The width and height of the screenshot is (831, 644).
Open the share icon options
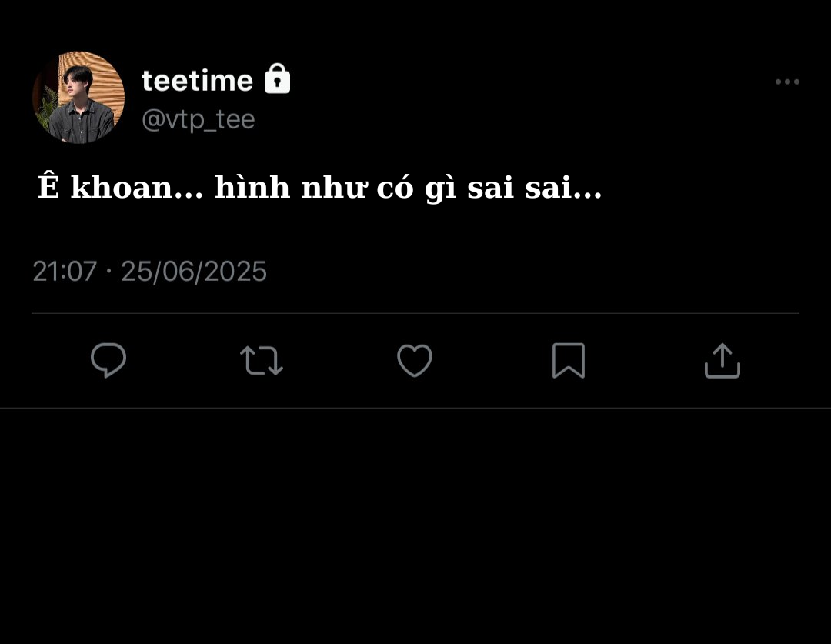coord(722,360)
